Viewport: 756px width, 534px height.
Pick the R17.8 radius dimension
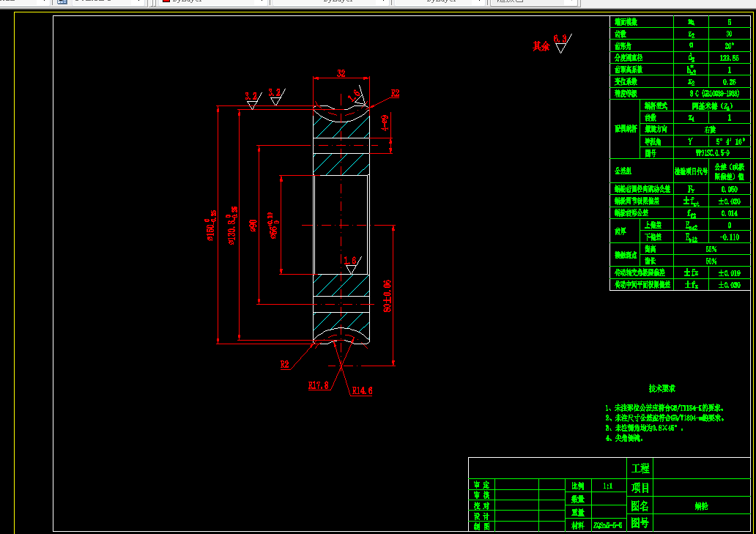(x=318, y=385)
